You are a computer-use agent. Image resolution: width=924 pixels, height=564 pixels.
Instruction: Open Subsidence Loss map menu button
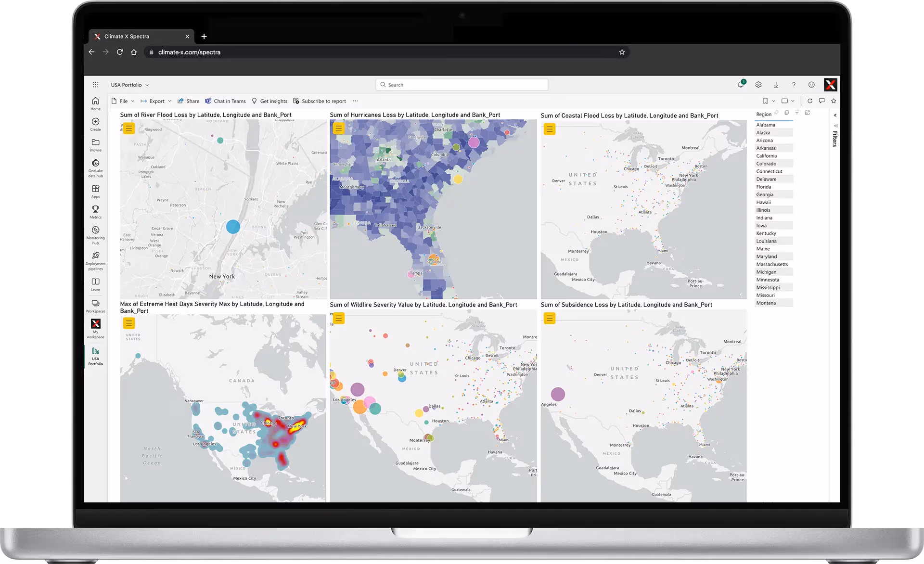(549, 318)
